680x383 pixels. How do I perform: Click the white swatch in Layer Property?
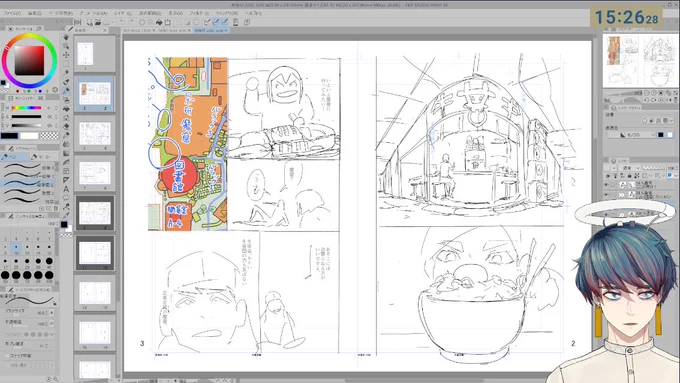[670, 134]
